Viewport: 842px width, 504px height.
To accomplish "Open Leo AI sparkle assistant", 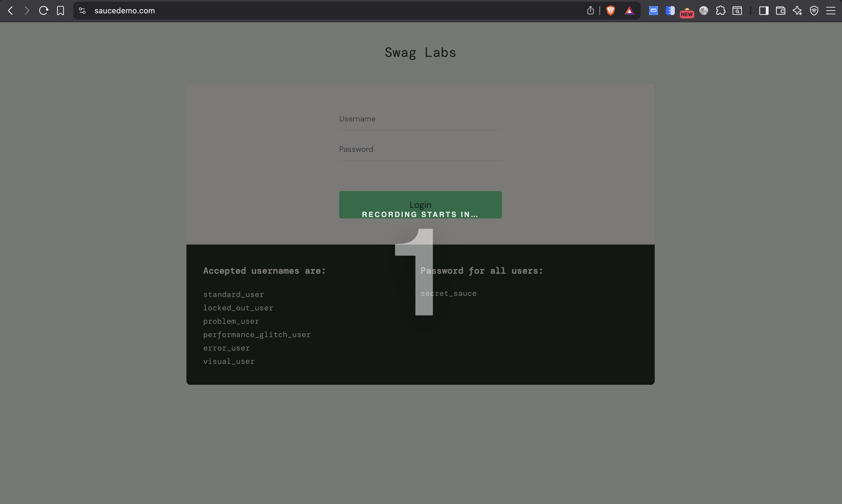I will coord(797,11).
